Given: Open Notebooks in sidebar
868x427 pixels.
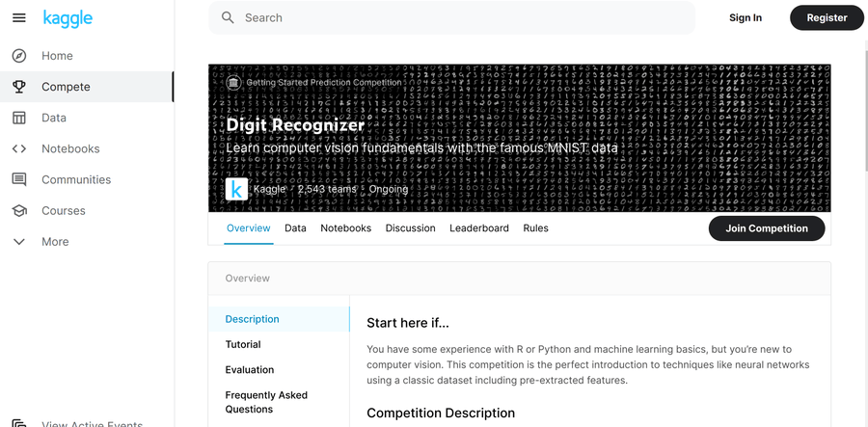Looking at the screenshot, I should click(x=87, y=148).
